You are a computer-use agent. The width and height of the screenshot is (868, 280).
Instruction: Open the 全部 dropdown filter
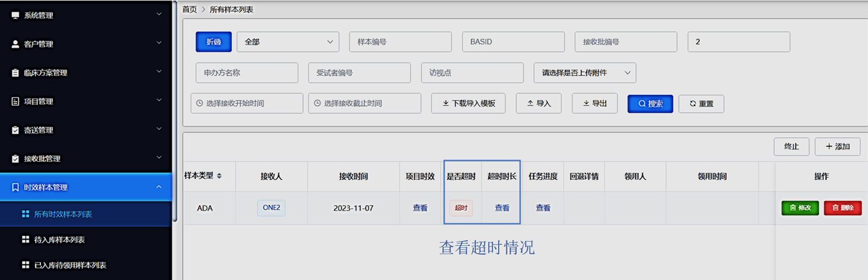pyautogui.click(x=288, y=42)
